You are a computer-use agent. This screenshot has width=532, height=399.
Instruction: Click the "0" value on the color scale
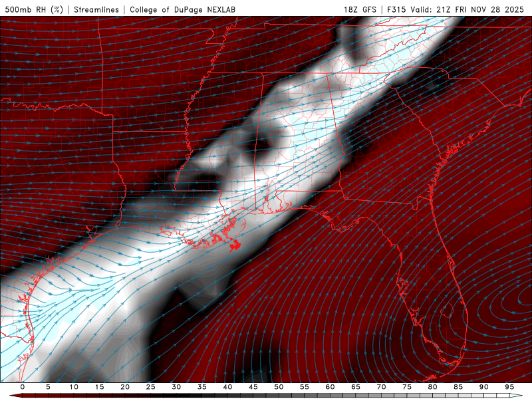click(23, 387)
